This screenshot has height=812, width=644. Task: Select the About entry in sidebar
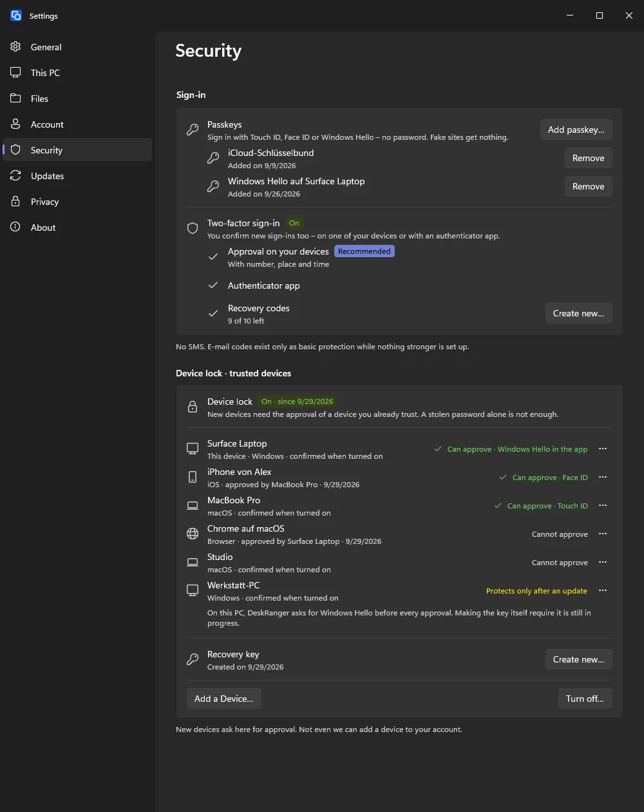point(77,227)
